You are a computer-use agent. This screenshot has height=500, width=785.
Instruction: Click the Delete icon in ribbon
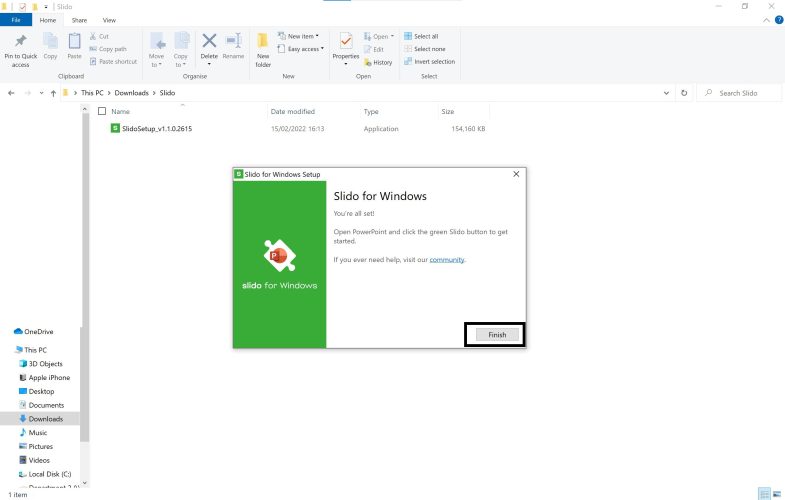tap(209, 41)
